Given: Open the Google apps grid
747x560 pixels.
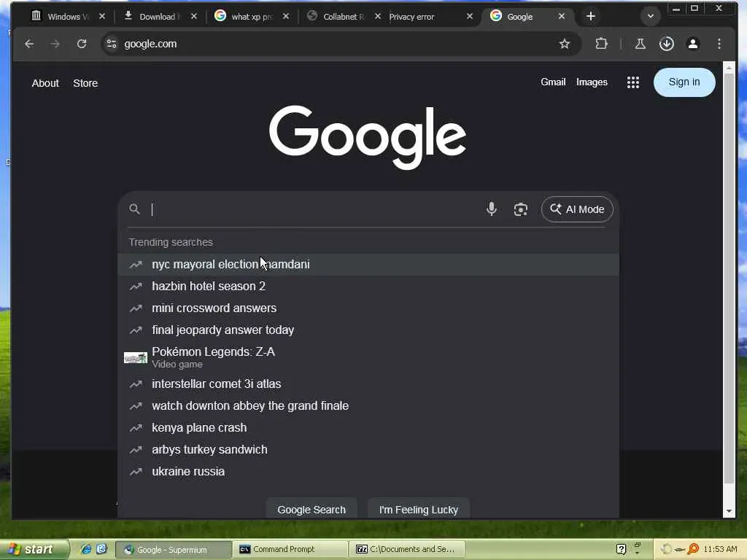Looking at the screenshot, I should (x=632, y=82).
